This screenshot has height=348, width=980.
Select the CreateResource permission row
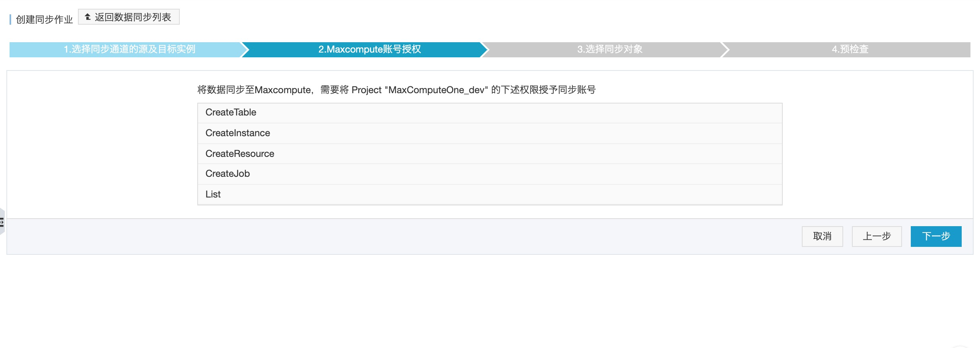(490, 154)
